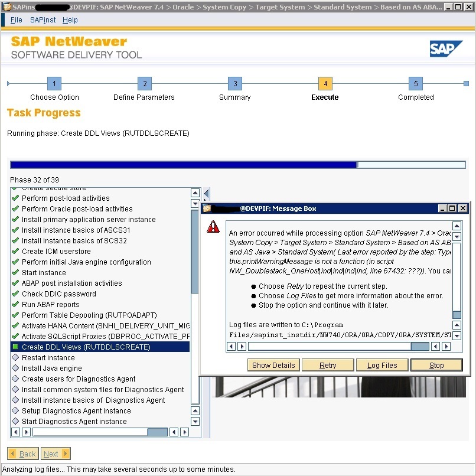The image size is (476, 476).
Task: Click the phase list horizontal scrollbar thumb
Action: pos(157,432)
